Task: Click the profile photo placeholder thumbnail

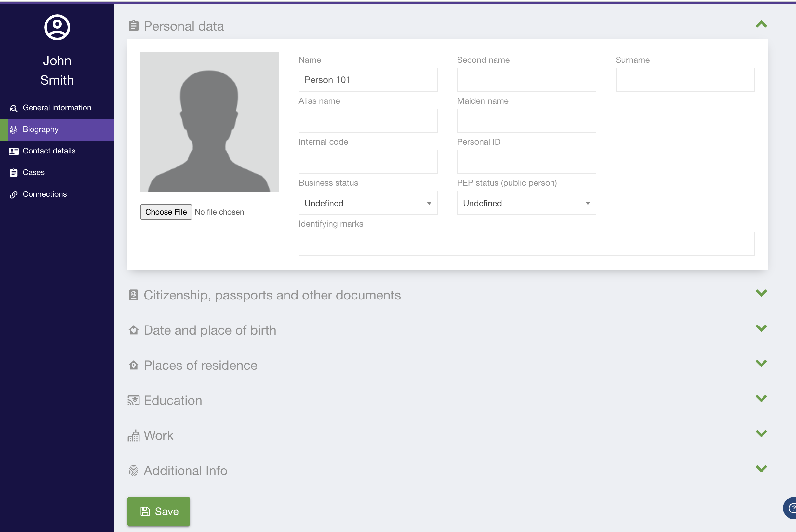Action: pos(209,122)
